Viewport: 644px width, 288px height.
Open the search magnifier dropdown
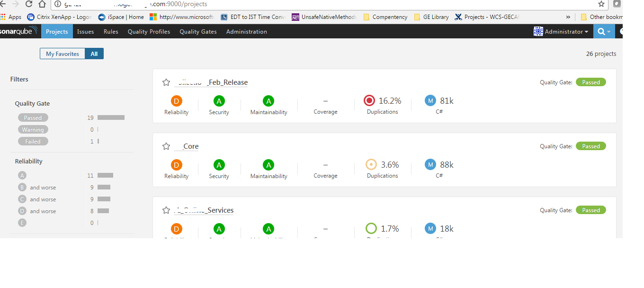(x=603, y=32)
